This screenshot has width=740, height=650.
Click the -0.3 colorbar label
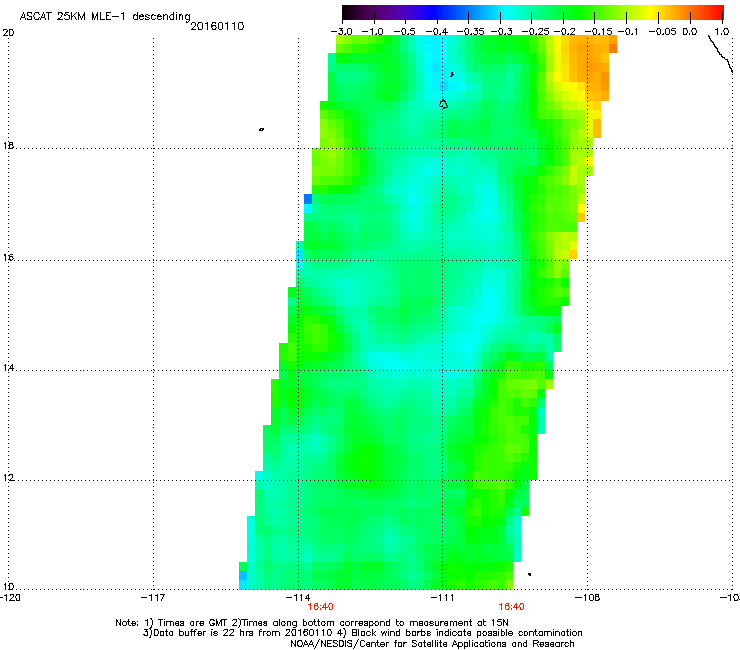tap(502, 31)
